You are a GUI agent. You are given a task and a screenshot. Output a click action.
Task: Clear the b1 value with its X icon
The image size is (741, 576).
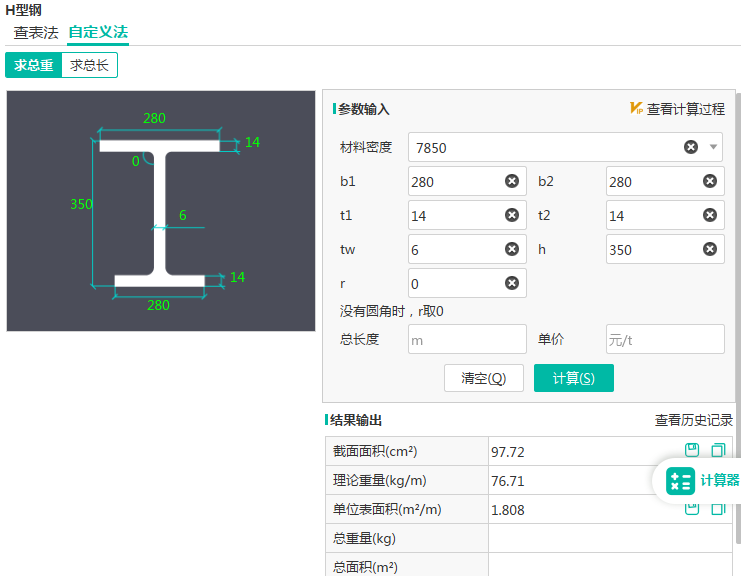coord(512,181)
